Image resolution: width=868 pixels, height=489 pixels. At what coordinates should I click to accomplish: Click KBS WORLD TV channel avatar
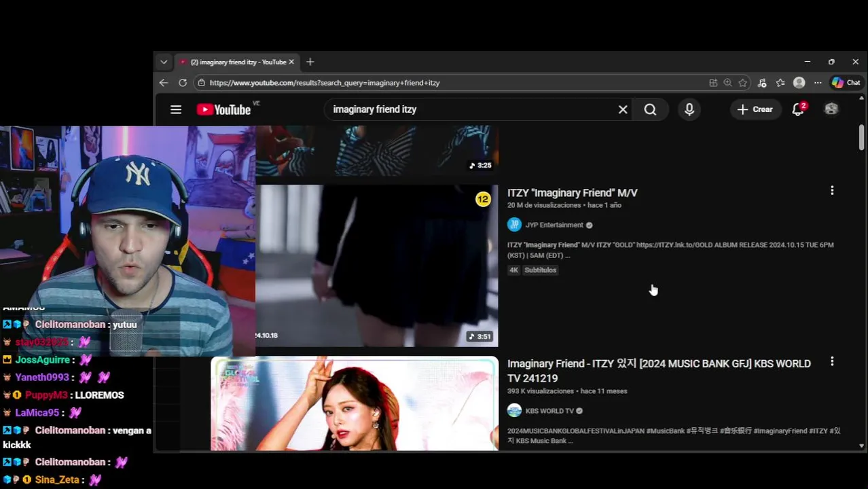click(514, 411)
